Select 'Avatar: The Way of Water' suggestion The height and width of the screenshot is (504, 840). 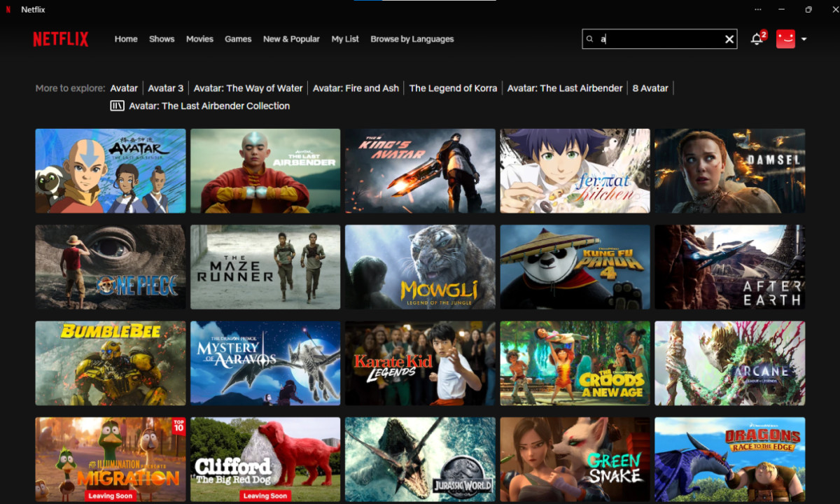[x=248, y=88]
